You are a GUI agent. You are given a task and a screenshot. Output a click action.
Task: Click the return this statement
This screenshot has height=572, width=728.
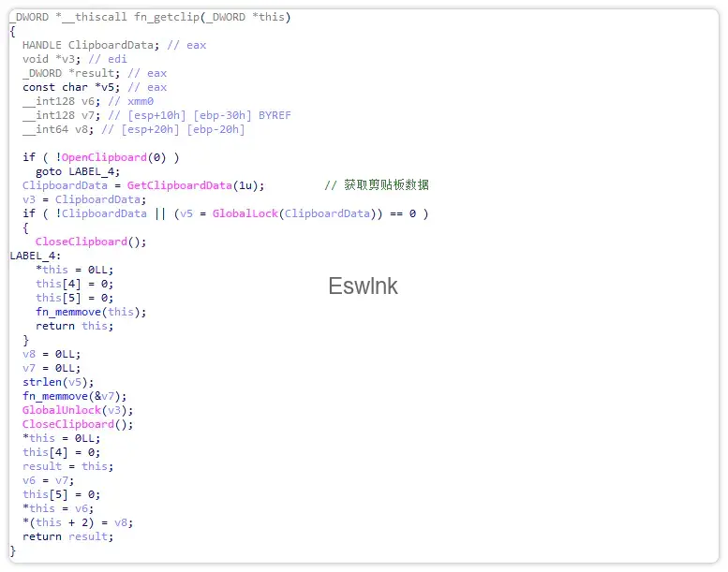[x=75, y=326]
